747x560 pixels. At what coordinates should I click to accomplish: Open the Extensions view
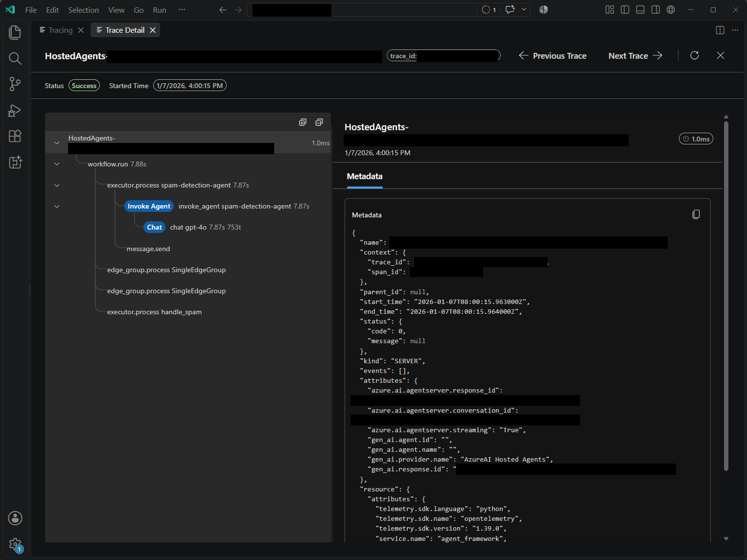tap(15, 136)
